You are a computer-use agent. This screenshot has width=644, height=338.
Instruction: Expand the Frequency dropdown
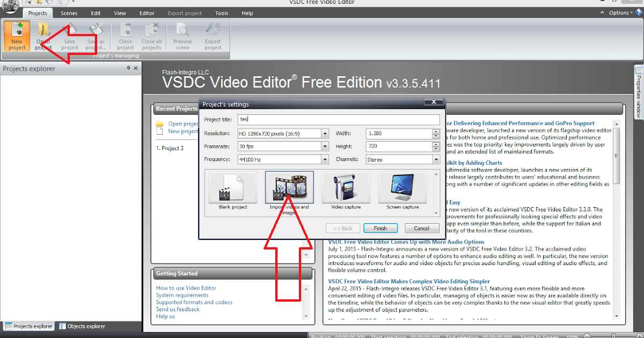pyautogui.click(x=325, y=159)
